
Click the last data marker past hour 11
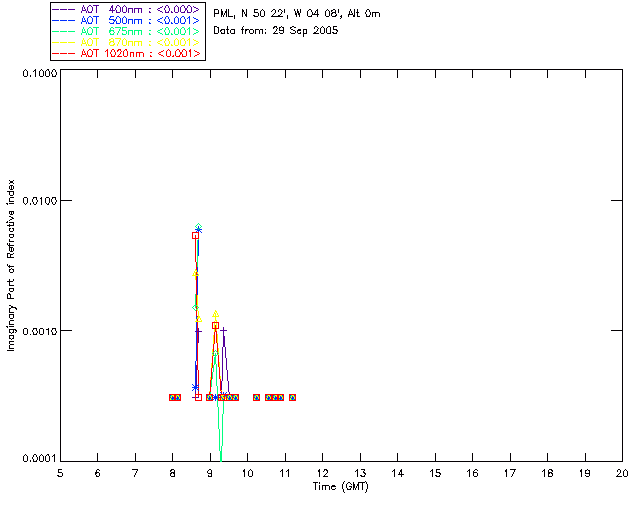(292, 397)
